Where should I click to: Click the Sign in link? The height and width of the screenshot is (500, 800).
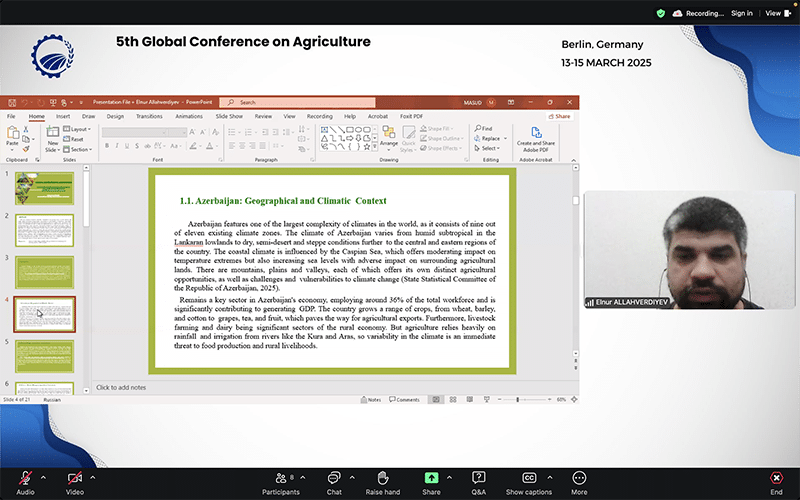[741, 13]
